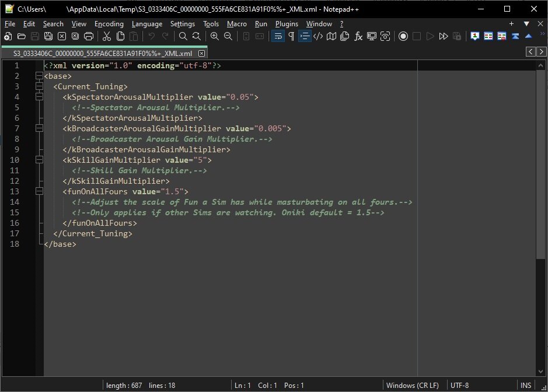The height and width of the screenshot is (392, 548).
Task: Click the Compare icon next to Set as First
Action: 488,36
